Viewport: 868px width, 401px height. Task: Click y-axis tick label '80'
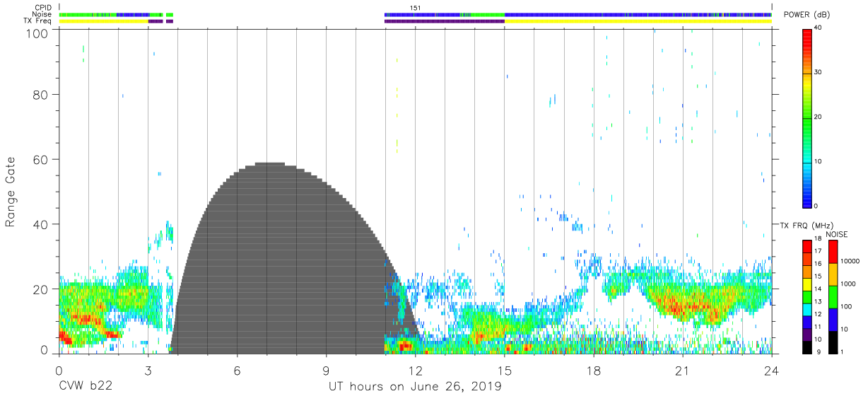pos(40,95)
